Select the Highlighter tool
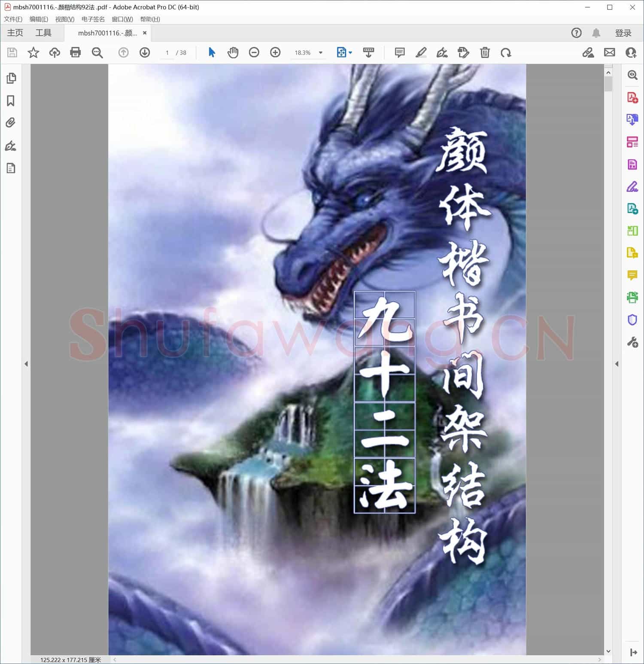644x664 pixels. pyautogui.click(x=421, y=52)
